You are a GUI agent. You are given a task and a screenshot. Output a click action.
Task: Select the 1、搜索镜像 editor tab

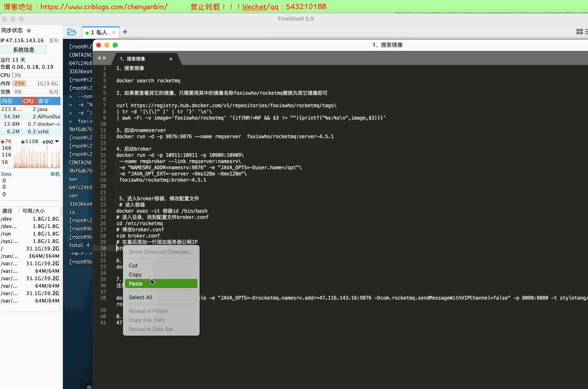click(x=133, y=59)
